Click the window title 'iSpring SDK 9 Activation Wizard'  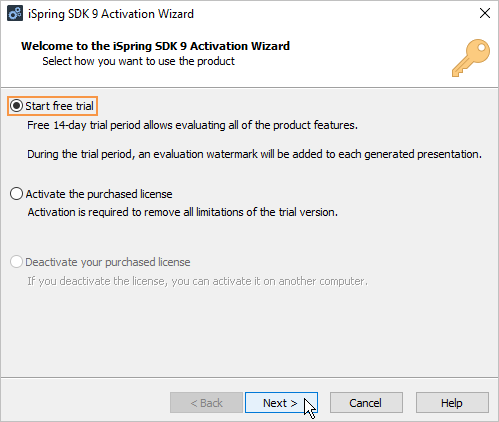point(111,14)
